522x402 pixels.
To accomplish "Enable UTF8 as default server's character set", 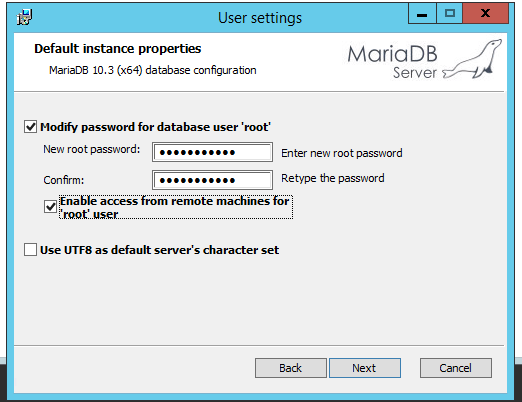I will 30,250.
